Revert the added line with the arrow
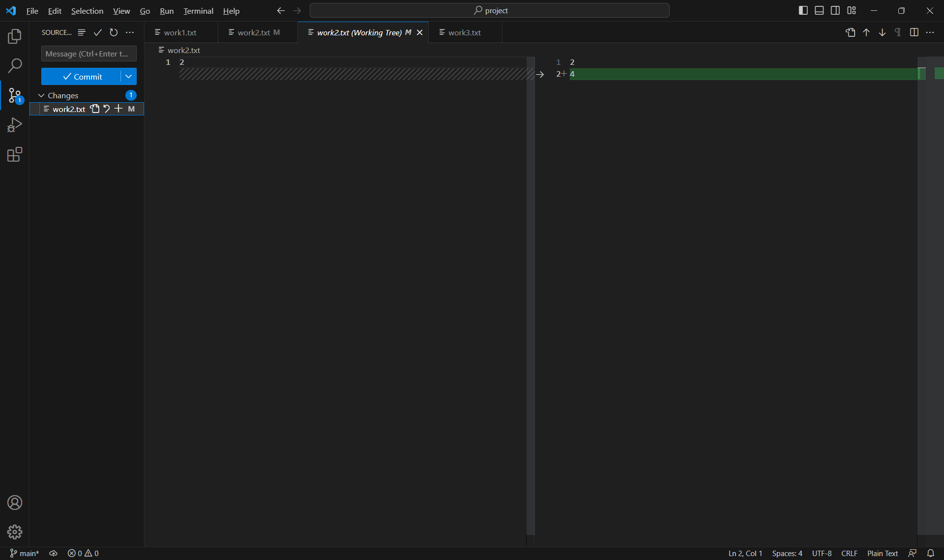 tap(540, 74)
